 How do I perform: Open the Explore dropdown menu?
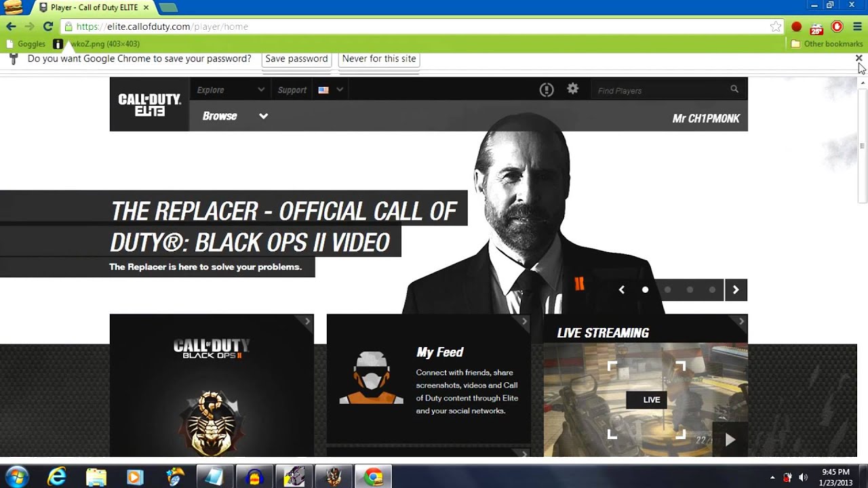coord(231,89)
